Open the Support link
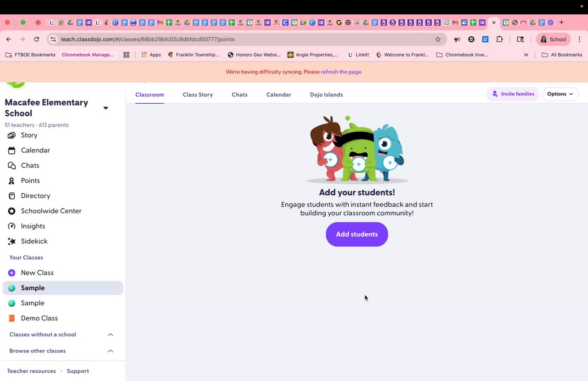 pos(78,371)
